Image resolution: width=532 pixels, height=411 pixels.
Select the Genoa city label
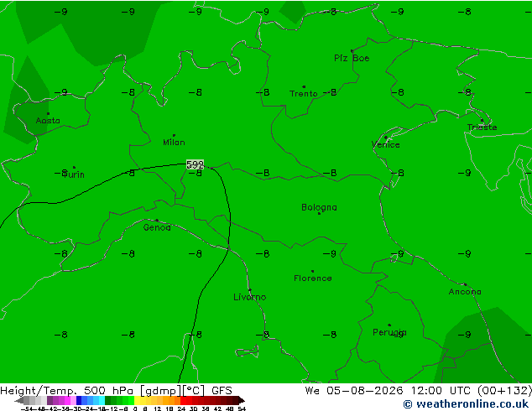click(x=157, y=227)
